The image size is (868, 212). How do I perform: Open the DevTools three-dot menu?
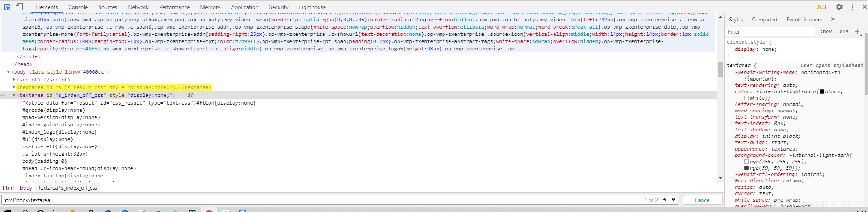tap(852, 7)
